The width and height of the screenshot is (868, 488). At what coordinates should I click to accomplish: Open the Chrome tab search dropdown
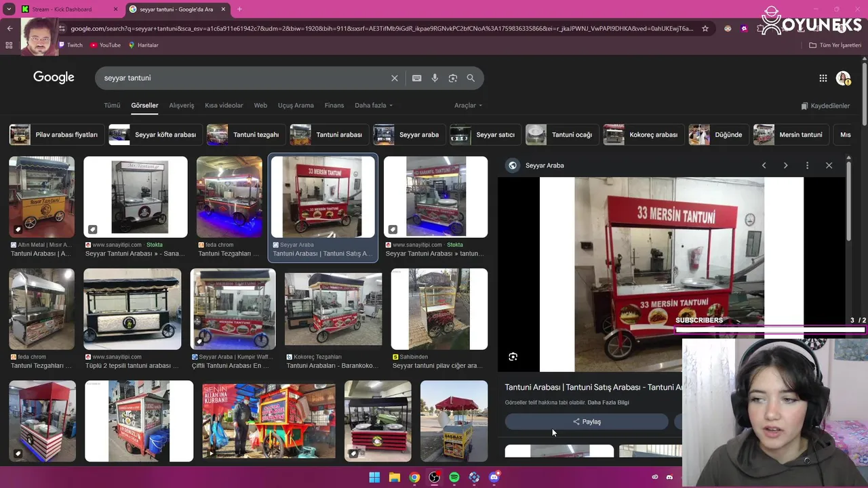pos(9,9)
